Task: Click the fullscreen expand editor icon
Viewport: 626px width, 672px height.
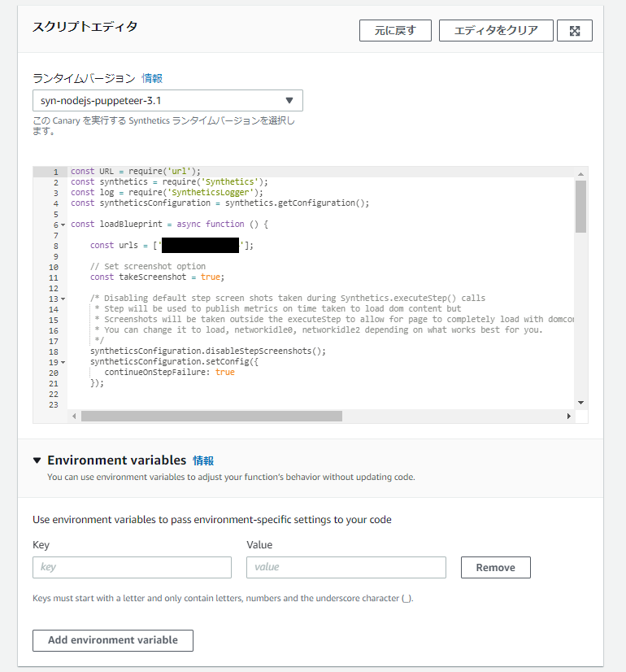Action: (x=575, y=30)
